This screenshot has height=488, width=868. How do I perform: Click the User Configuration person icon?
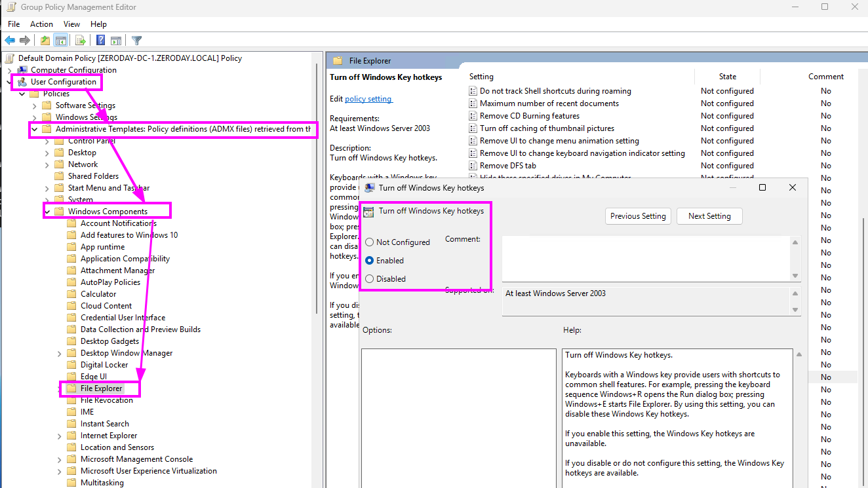[x=22, y=82]
